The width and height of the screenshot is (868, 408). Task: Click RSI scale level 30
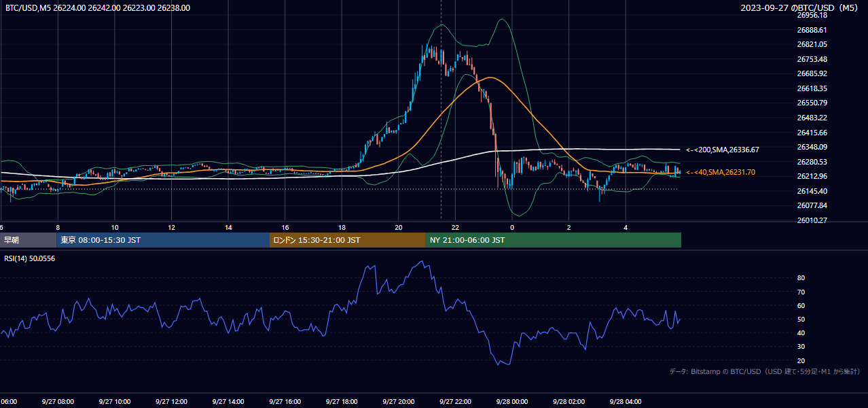click(801, 346)
